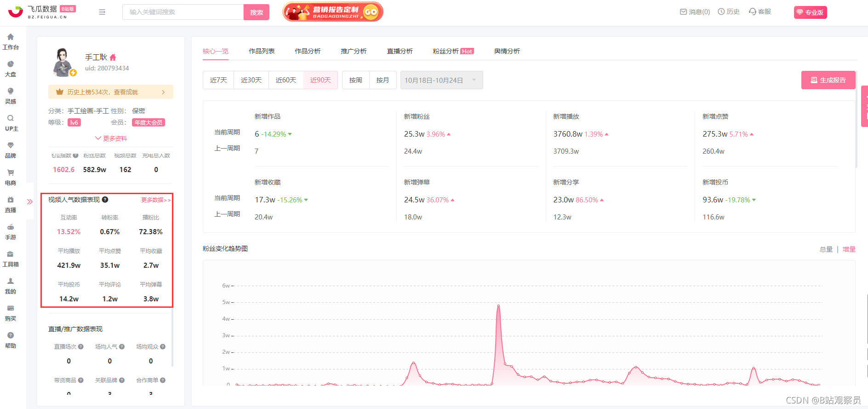The height and width of the screenshot is (409, 868).
Task: Select the 近60天 time range
Action: pos(286,80)
